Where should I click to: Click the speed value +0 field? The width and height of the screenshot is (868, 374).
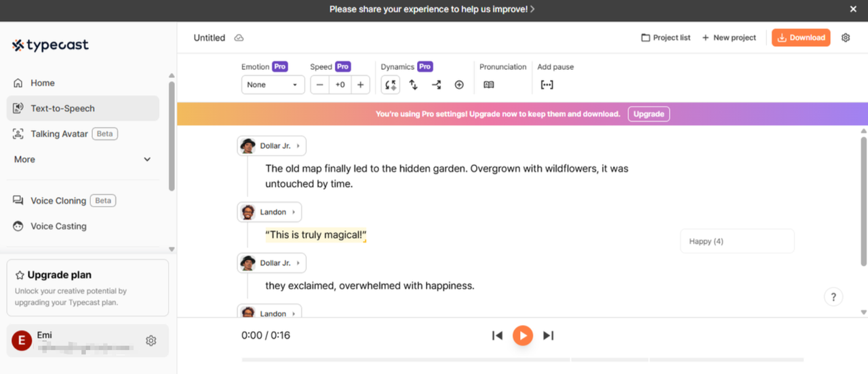coord(340,85)
